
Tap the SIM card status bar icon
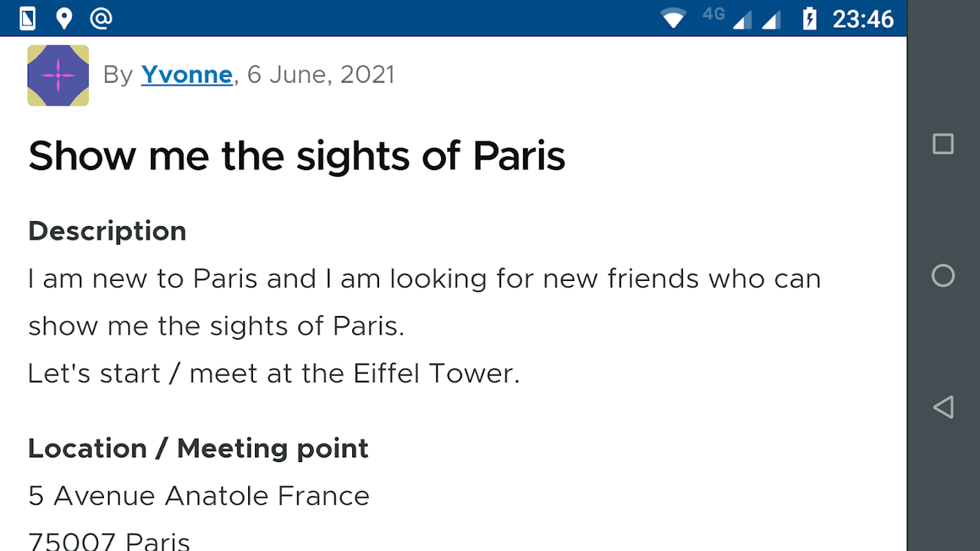28,19
